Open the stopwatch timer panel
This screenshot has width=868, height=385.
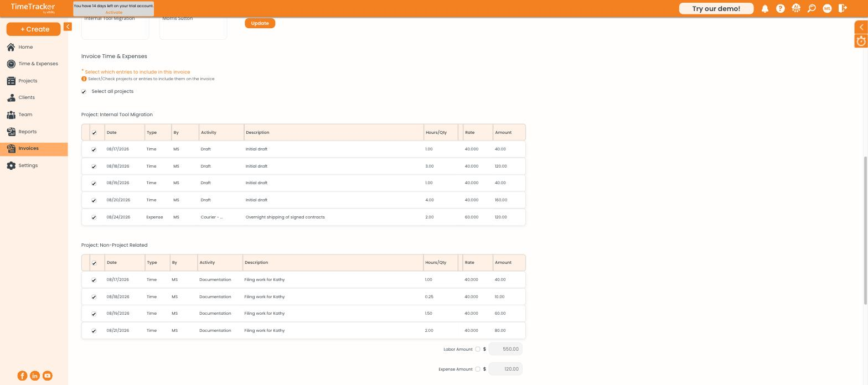coord(861,41)
